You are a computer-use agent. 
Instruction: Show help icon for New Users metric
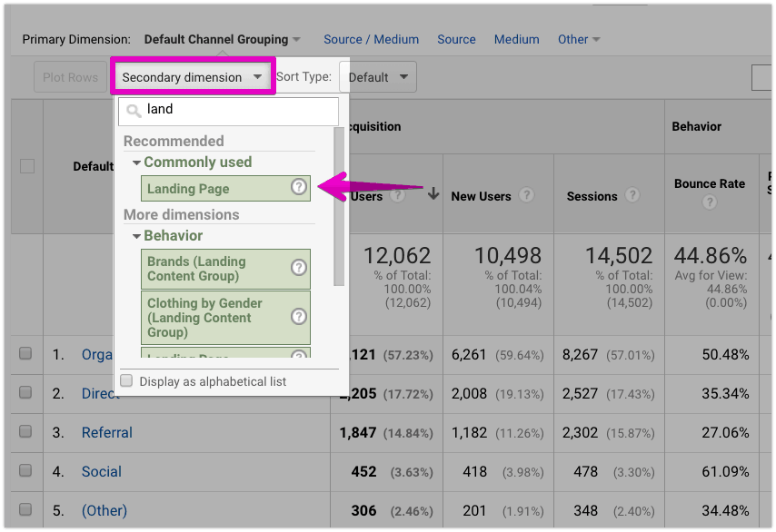tap(527, 195)
